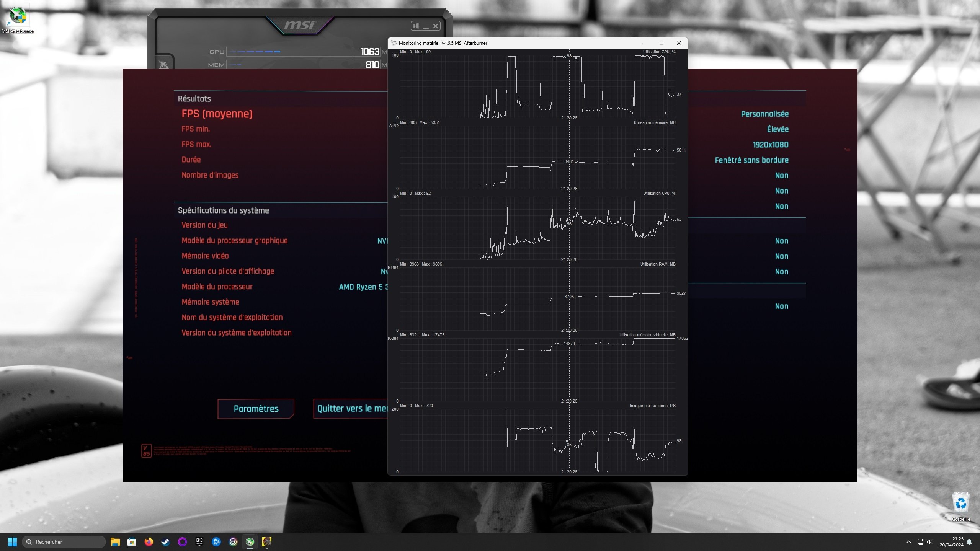Click the Paramètres button
980x551 pixels.
256,409
